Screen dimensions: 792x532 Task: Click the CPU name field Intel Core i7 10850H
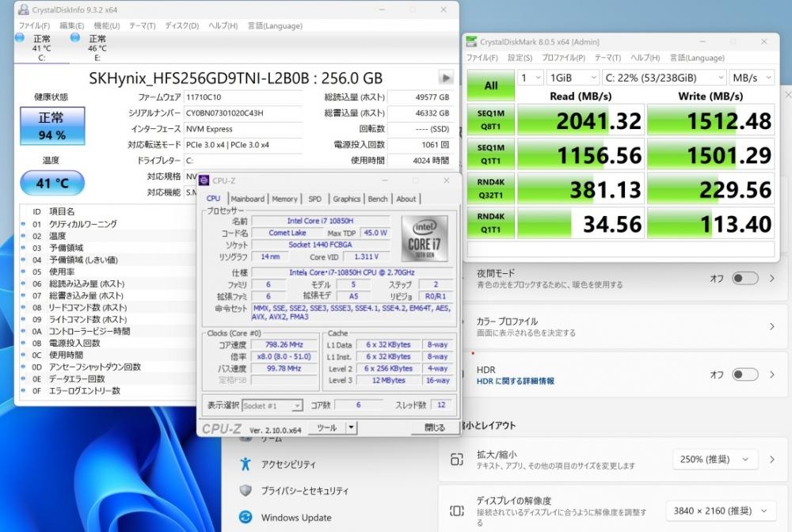320,221
